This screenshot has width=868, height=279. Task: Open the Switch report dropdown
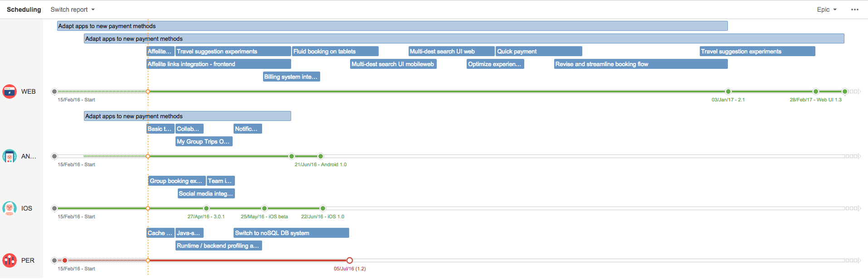[73, 10]
